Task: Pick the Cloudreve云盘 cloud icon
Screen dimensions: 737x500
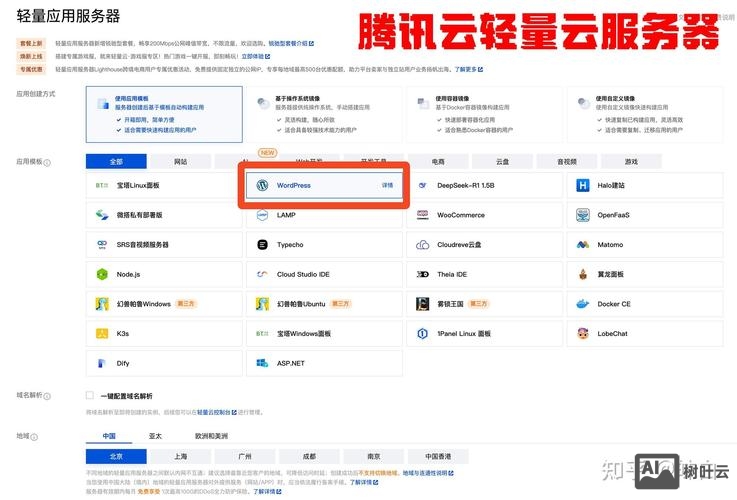Action: pos(423,244)
